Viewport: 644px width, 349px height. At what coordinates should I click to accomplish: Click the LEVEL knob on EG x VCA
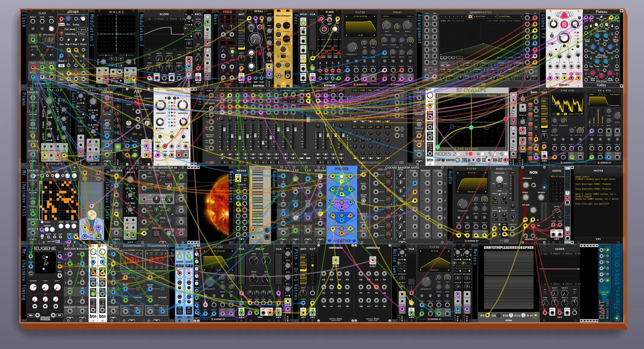tap(617, 116)
